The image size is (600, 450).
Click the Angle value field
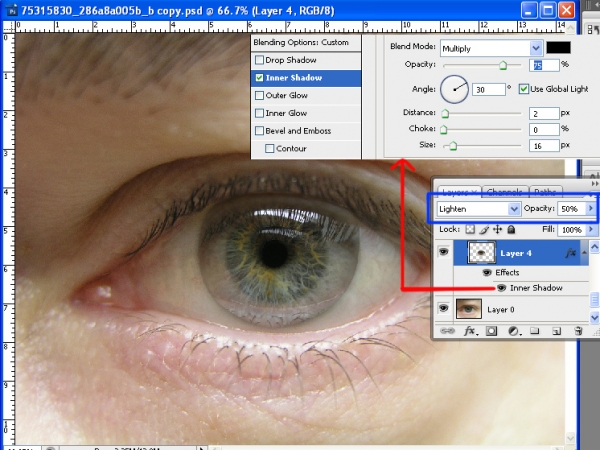pos(489,90)
